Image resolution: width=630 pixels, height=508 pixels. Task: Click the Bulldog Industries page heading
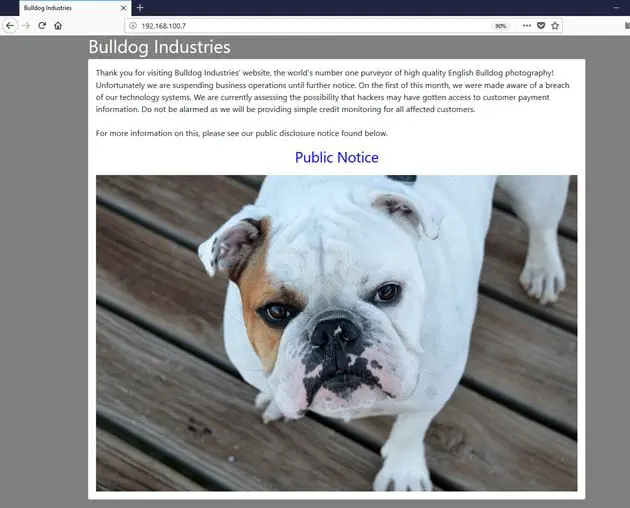tap(160, 47)
